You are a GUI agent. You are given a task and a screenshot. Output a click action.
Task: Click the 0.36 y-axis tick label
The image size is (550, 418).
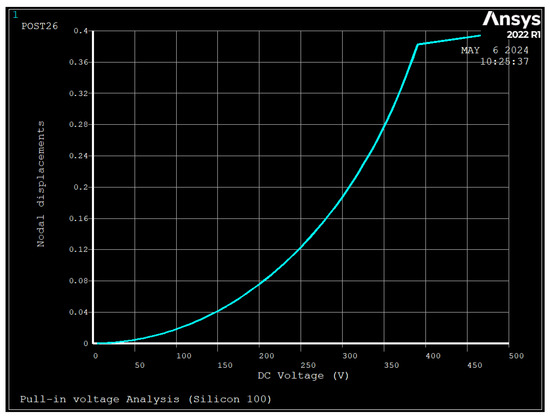pos(79,62)
